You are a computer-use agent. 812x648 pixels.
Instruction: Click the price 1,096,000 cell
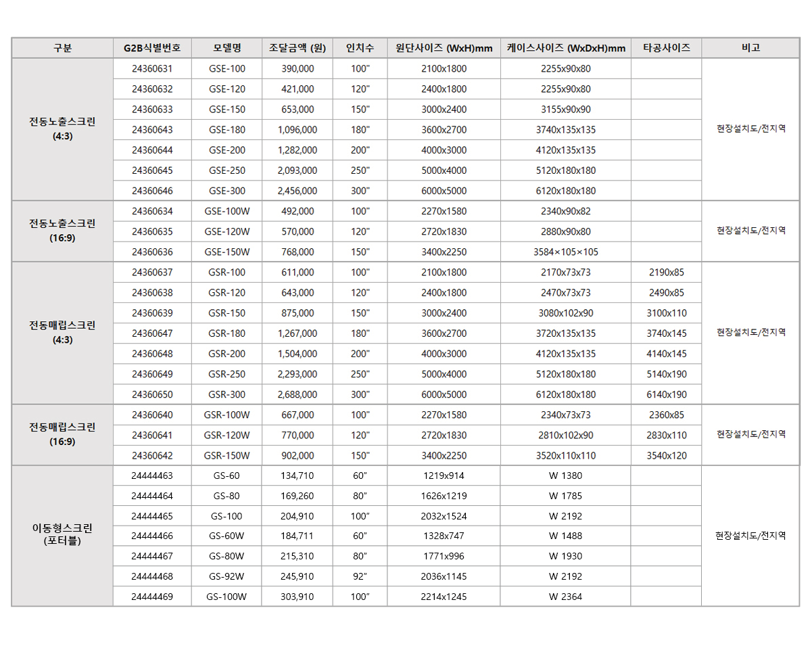[x=297, y=130]
